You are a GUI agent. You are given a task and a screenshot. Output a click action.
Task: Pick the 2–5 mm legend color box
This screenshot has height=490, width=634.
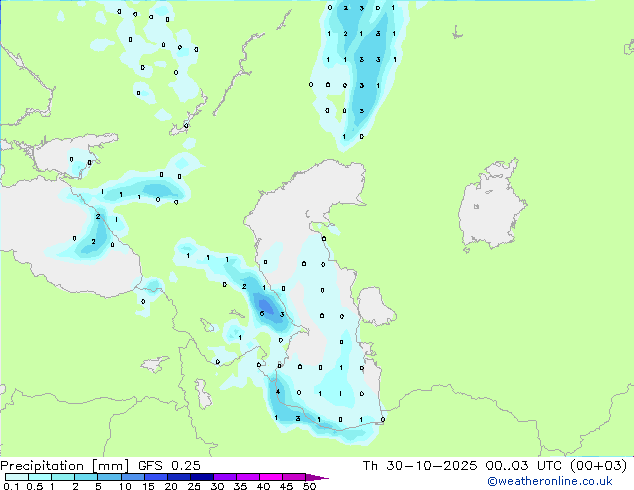click(86, 477)
